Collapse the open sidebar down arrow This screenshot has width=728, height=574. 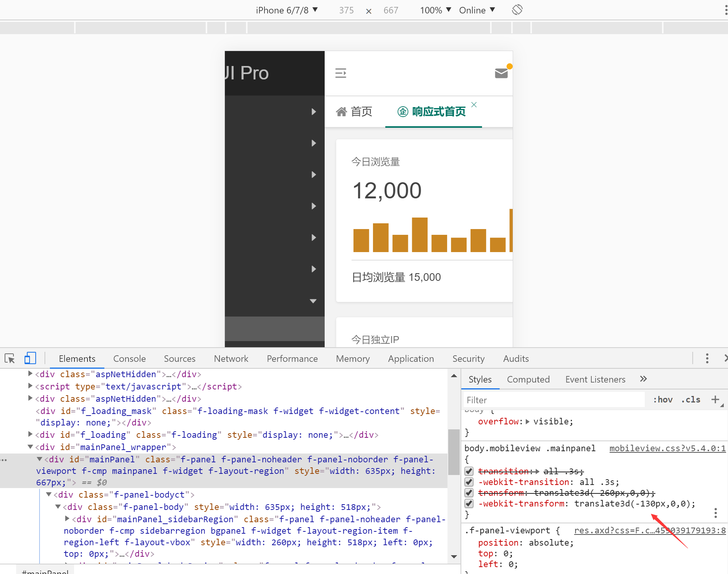[313, 301]
